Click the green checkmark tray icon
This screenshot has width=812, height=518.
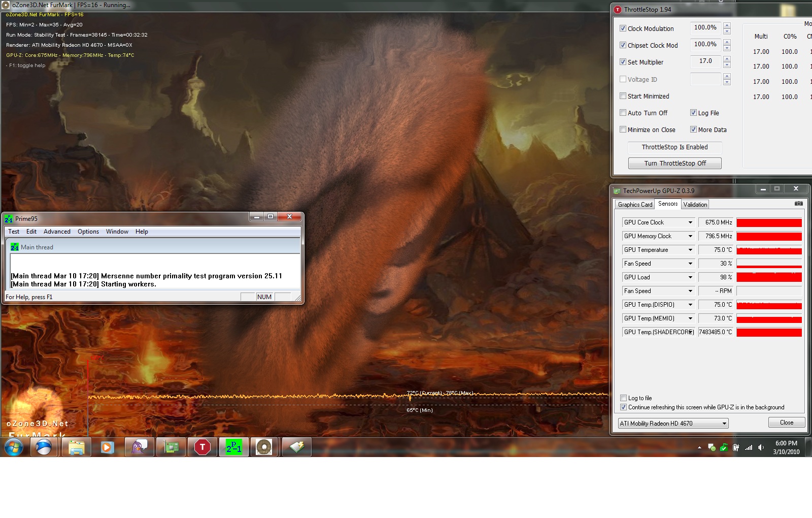coord(724,447)
